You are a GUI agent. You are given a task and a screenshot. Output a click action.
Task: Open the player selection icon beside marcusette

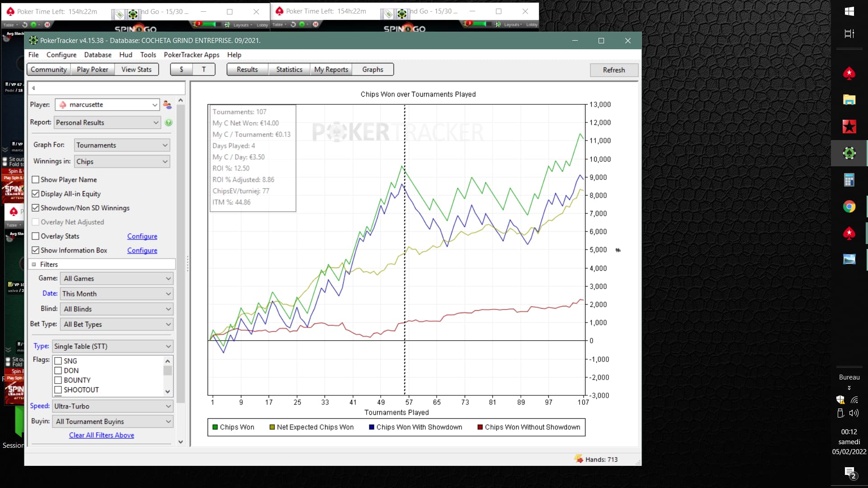167,105
